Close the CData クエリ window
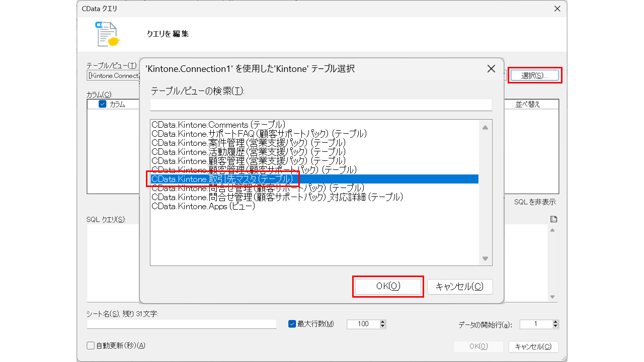 (557, 9)
